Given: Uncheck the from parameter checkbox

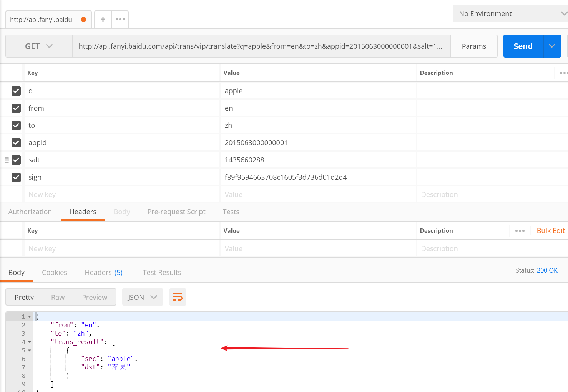Looking at the screenshot, I should coord(16,108).
